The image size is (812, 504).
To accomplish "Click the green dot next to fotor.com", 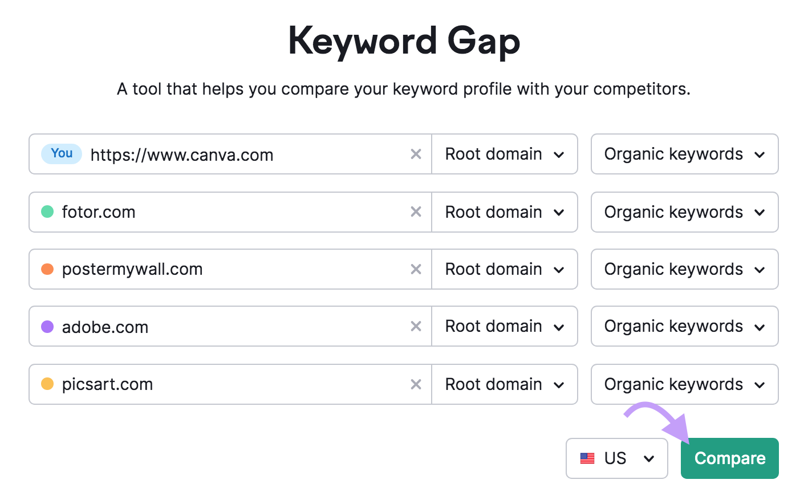I will point(47,212).
